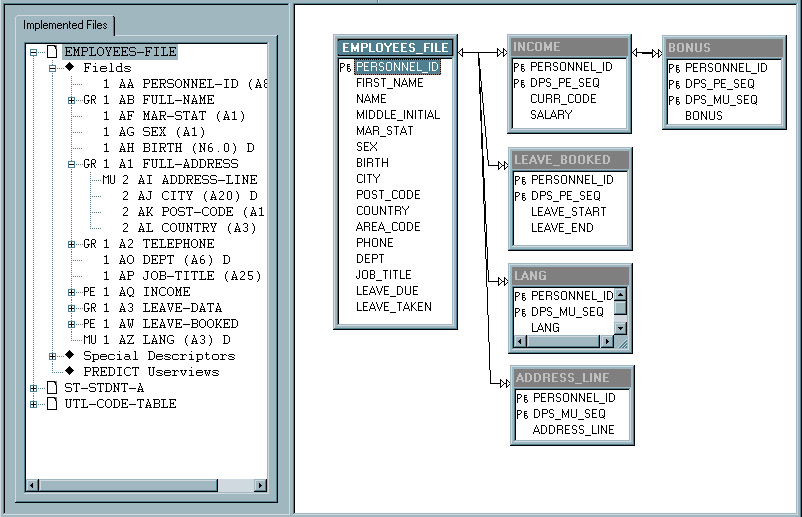Click the diamond icon beside Fields

[71, 68]
